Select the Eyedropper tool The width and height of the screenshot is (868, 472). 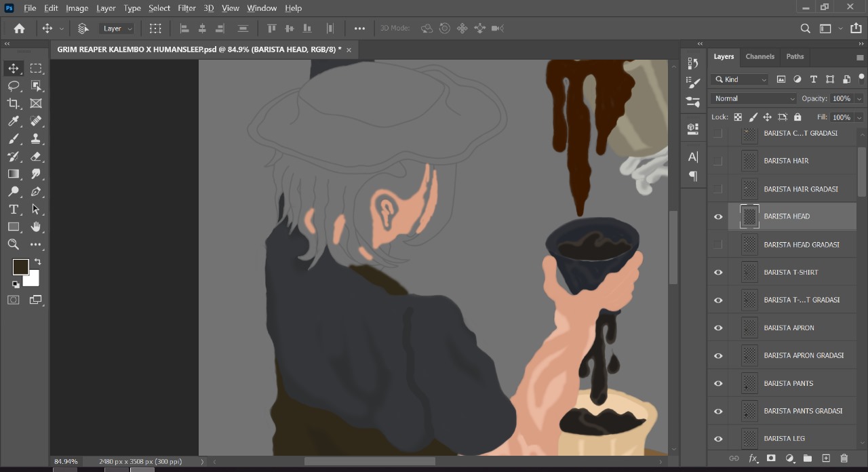click(14, 121)
